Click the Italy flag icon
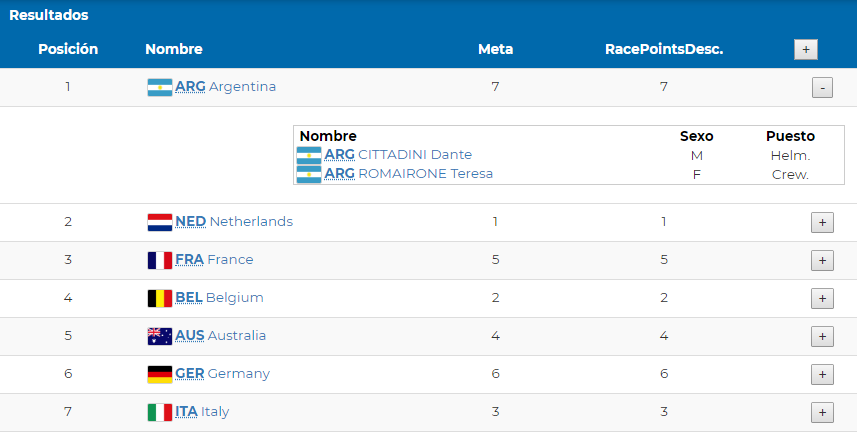This screenshot has height=436, width=857. pos(160,412)
